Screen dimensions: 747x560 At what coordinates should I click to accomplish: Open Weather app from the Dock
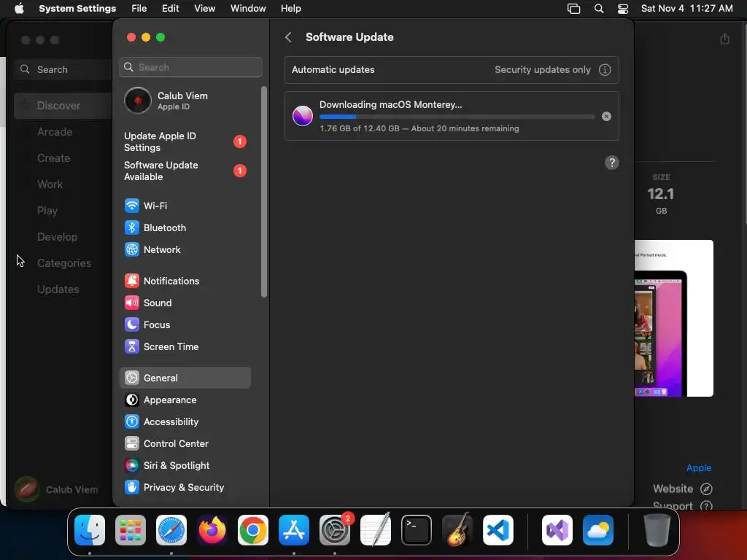pyautogui.click(x=598, y=530)
